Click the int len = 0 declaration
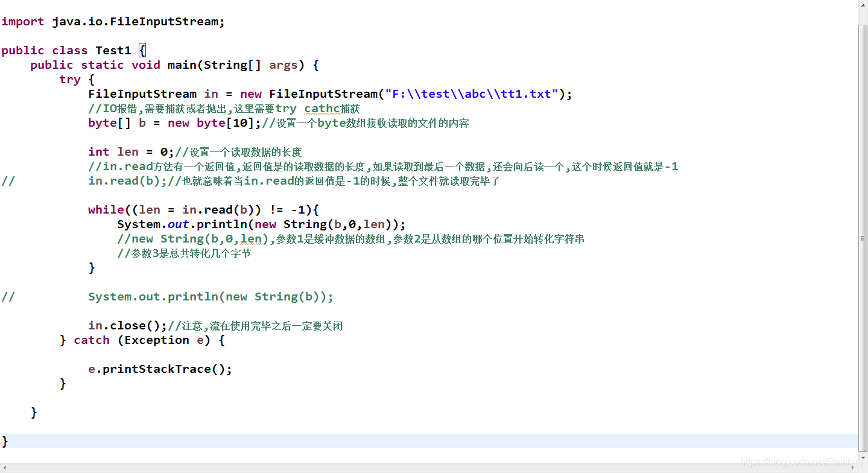The width and height of the screenshot is (868, 473). [x=131, y=152]
